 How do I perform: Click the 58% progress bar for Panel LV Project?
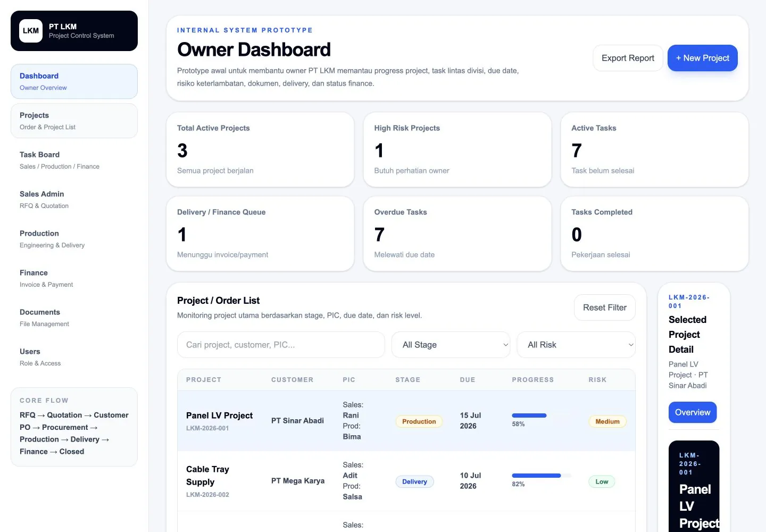tap(542, 415)
